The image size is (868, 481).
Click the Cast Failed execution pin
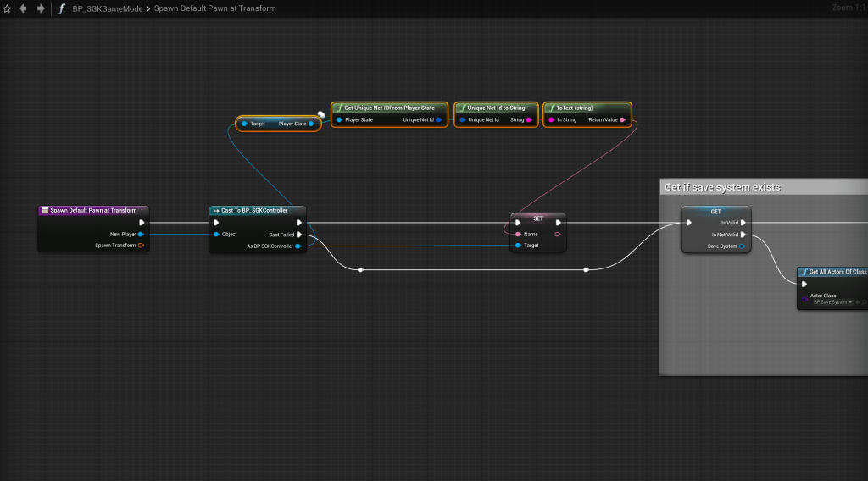[x=299, y=235]
